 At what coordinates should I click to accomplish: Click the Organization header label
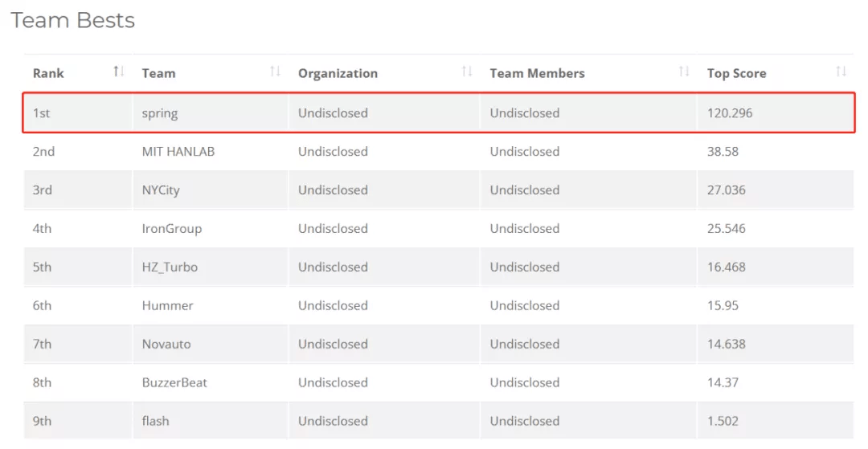tap(338, 73)
